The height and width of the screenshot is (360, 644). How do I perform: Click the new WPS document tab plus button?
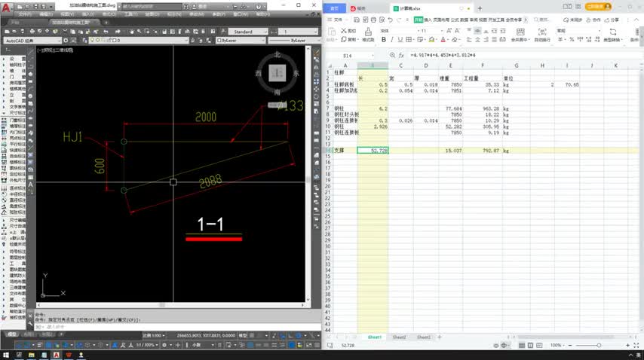click(480, 8)
